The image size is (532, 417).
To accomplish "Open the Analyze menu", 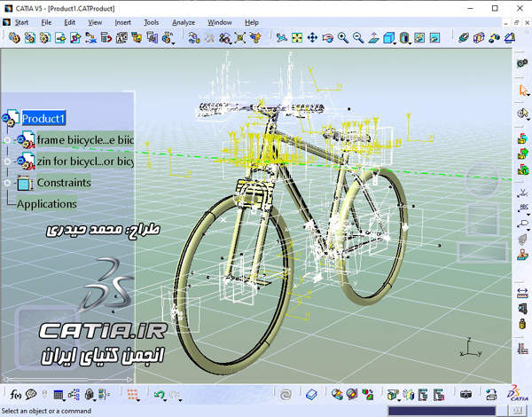I will tap(184, 22).
